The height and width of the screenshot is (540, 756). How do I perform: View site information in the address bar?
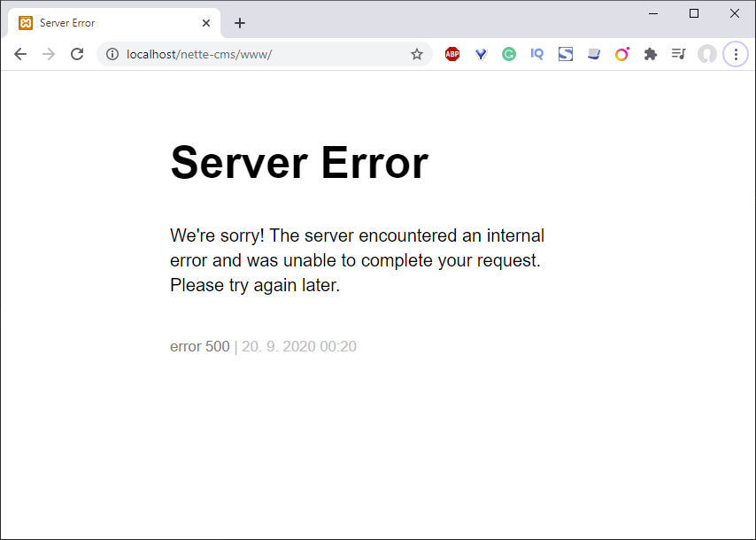click(112, 54)
